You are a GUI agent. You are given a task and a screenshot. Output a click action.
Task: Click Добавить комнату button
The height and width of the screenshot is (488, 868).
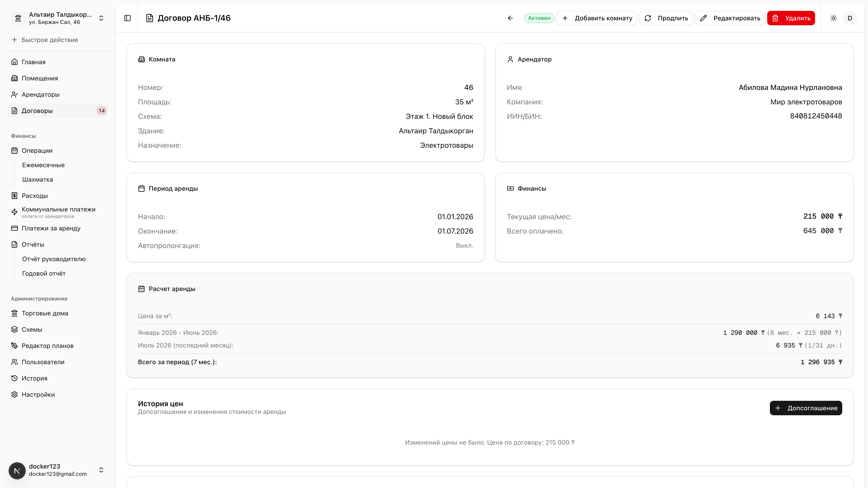597,18
